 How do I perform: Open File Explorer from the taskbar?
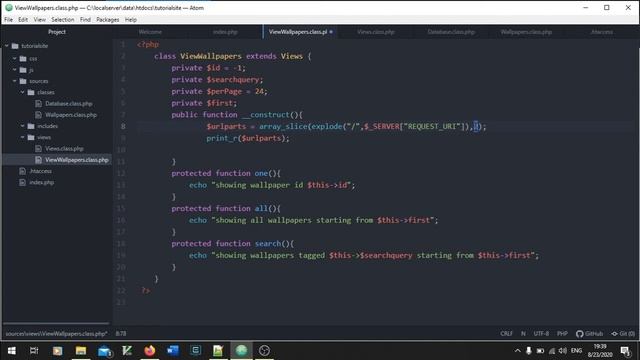coord(81,351)
